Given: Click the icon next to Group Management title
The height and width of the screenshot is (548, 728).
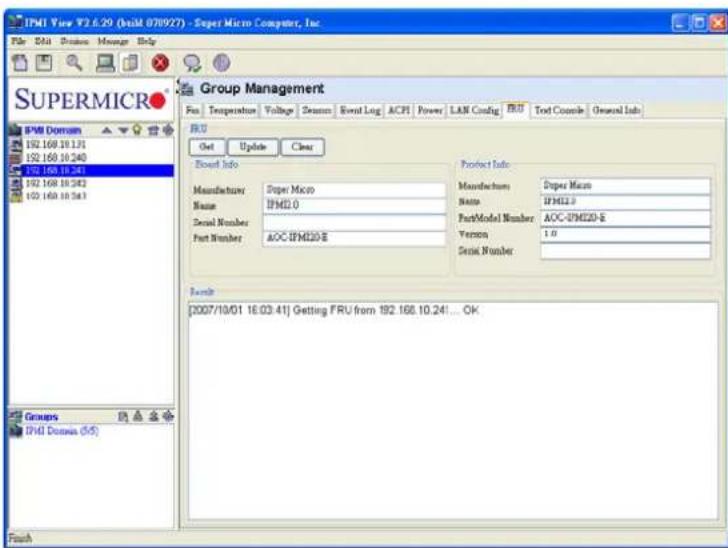Looking at the screenshot, I should click(186, 88).
